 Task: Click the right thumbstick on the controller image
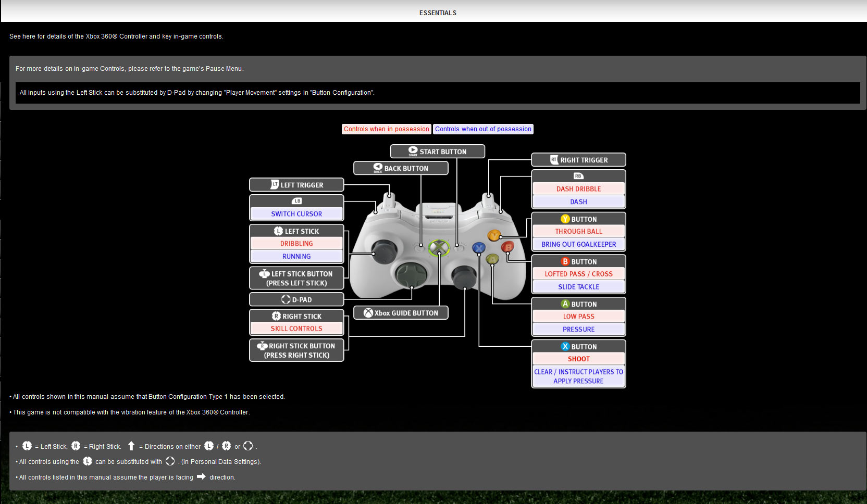464,276
